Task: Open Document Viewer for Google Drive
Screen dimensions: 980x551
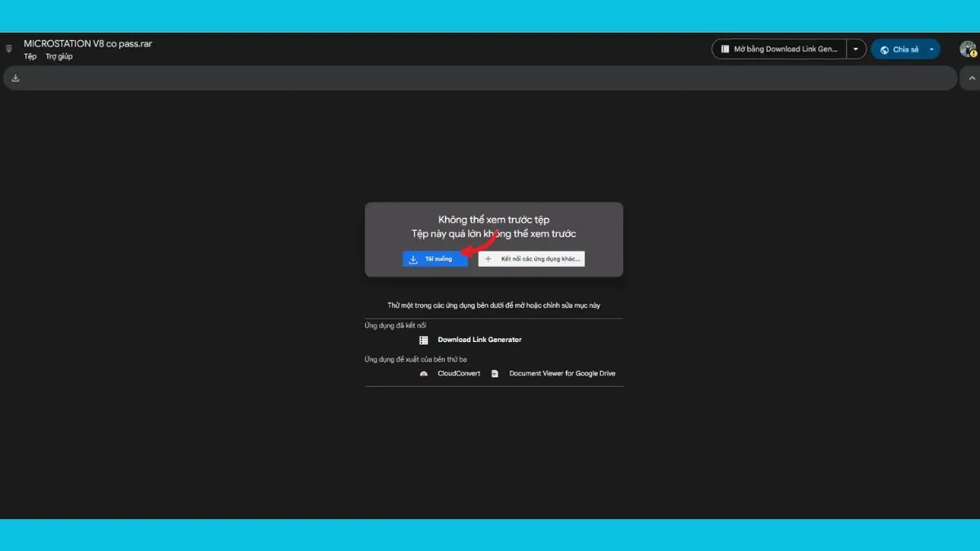Action: click(562, 374)
